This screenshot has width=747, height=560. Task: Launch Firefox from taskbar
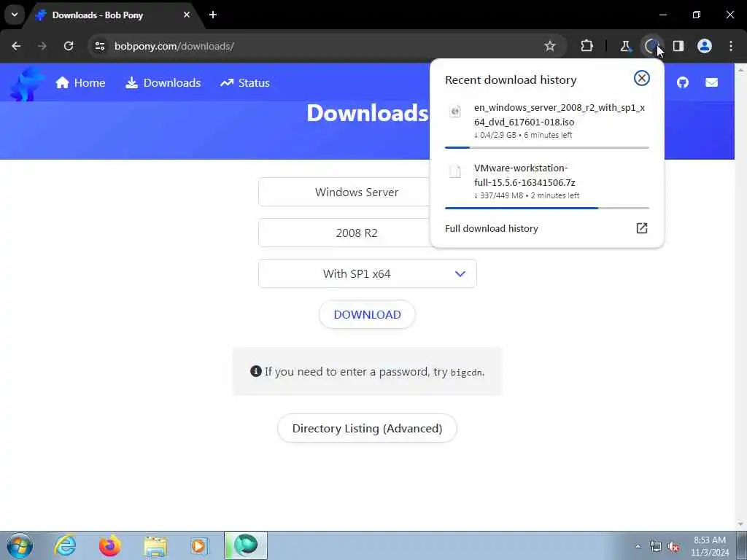pyautogui.click(x=110, y=545)
